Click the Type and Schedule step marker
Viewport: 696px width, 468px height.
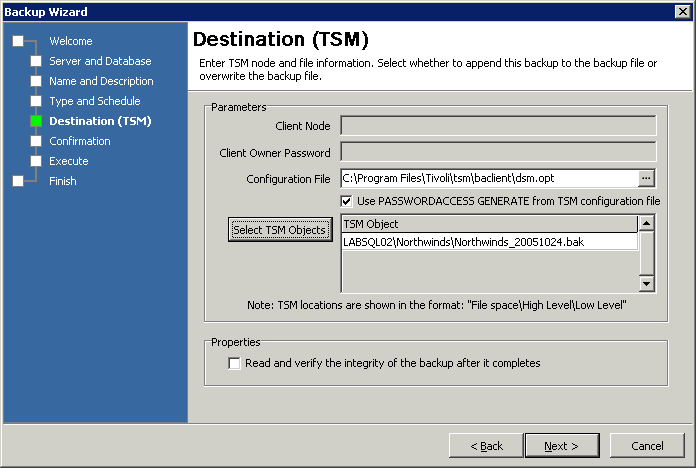[36, 101]
